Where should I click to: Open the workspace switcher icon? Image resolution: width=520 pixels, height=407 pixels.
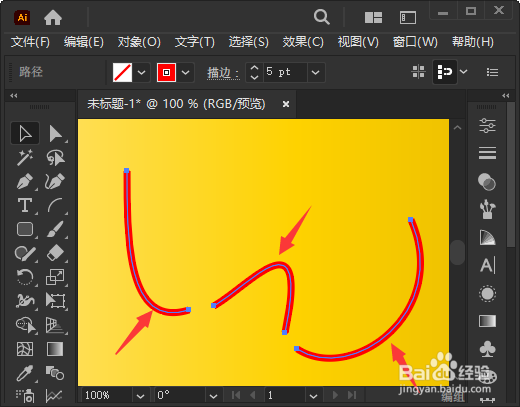click(x=408, y=17)
